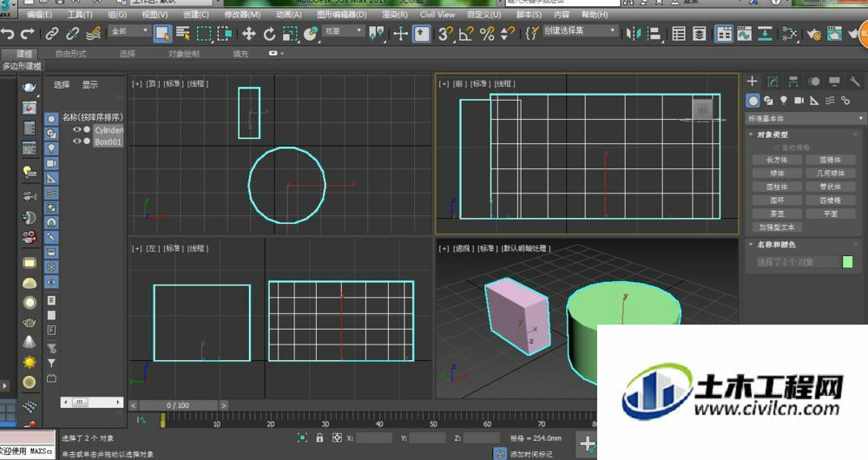868x460 pixels.
Task: Click the Align tool icon
Action: point(654,34)
